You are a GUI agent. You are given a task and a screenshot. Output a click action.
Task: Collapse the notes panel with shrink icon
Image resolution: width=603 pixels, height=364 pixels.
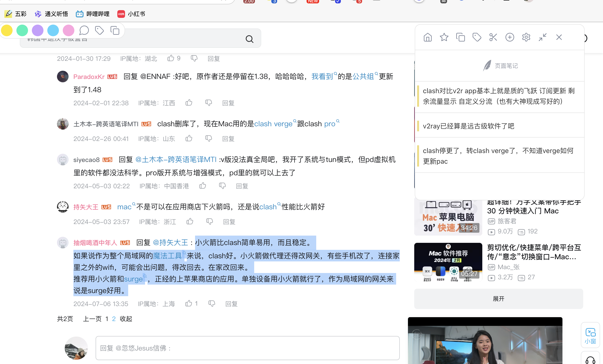tap(542, 37)
